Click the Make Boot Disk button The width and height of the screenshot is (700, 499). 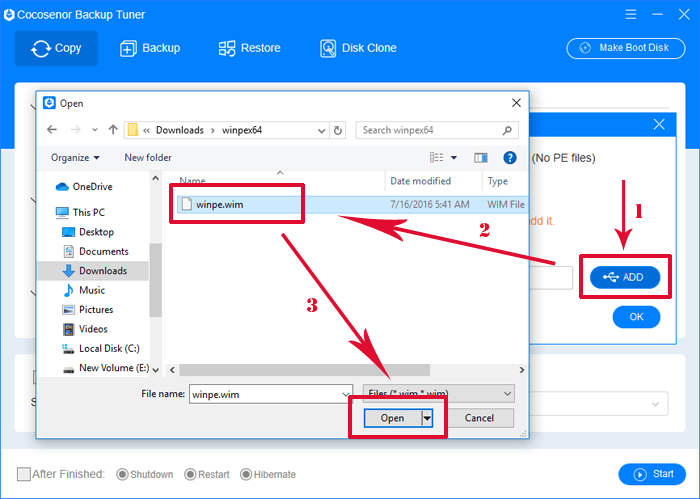coord(625,48)
